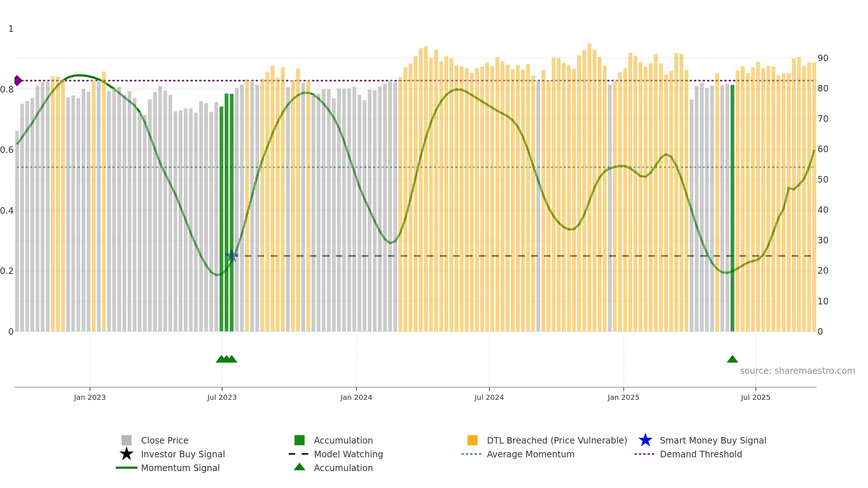Click the green triangle Accumulation legend icon
The width and height of the screenshot is (868, 488).
click(x=299, y=467)
